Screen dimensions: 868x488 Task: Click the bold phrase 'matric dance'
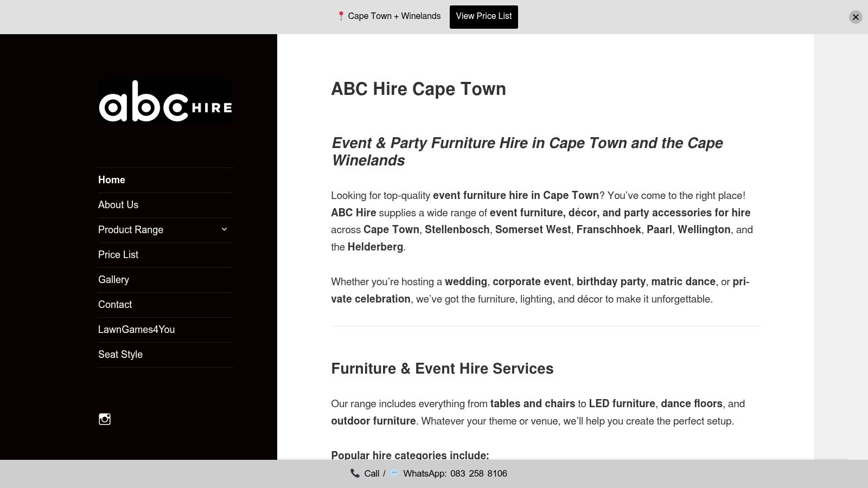pos(684,282)
